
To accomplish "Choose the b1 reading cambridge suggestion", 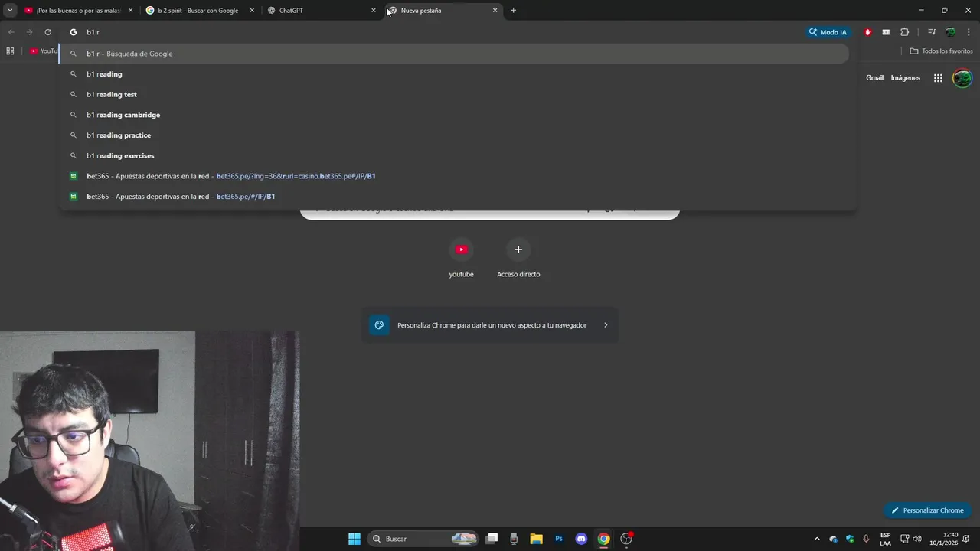I will (455, 115).
